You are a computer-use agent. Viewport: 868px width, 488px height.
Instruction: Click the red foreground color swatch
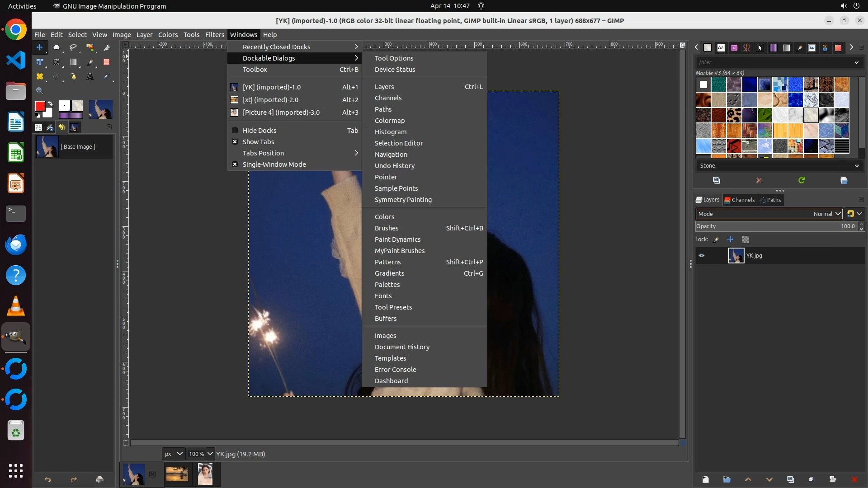point(40,106)
